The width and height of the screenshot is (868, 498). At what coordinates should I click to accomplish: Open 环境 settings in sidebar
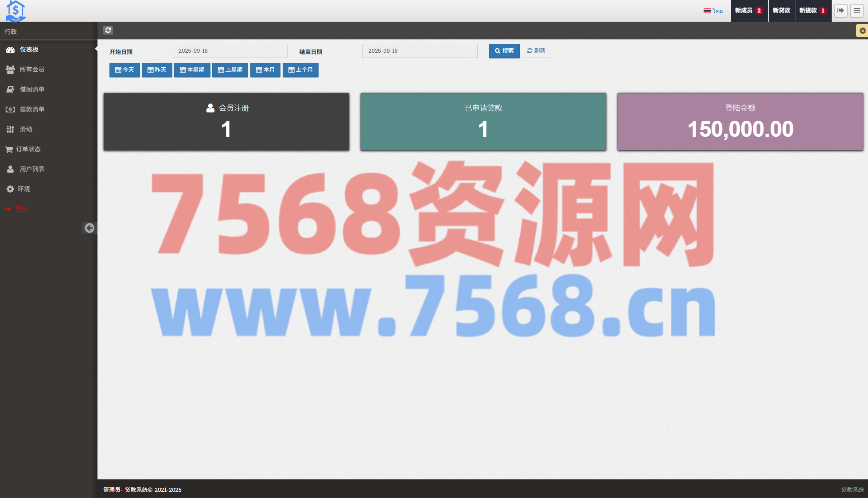(23, 189)
